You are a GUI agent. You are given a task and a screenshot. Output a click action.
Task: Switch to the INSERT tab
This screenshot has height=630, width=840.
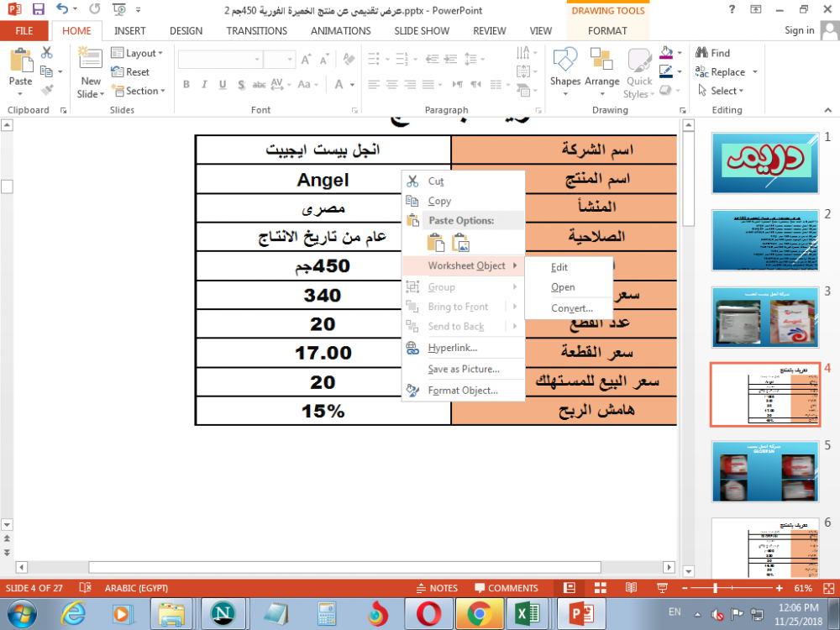(129, 30)
